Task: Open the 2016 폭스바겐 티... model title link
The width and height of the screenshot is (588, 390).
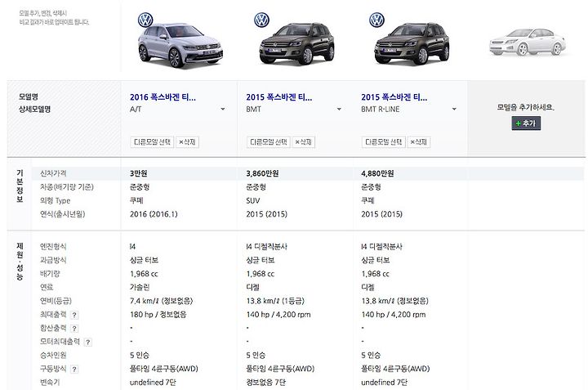Action: coord(163,97)
